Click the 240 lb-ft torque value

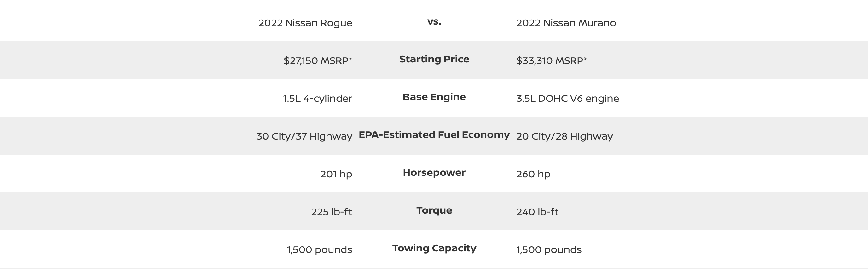[x=537, y=212]
